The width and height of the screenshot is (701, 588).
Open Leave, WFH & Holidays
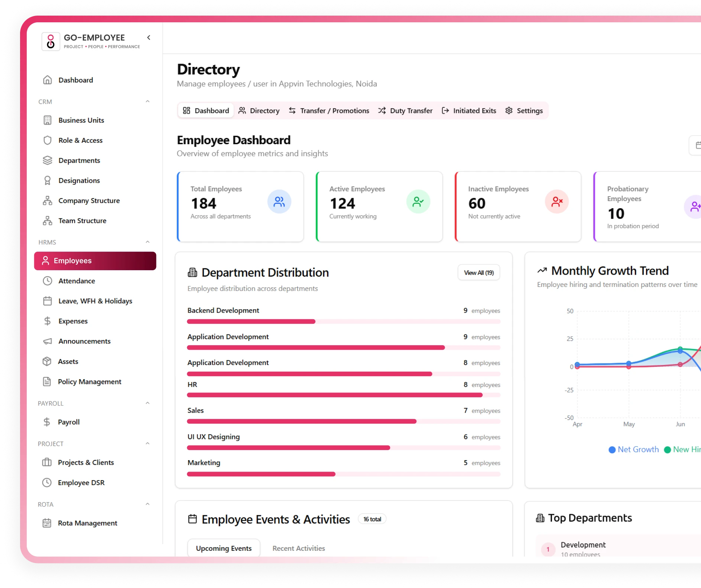coord(95,301)
